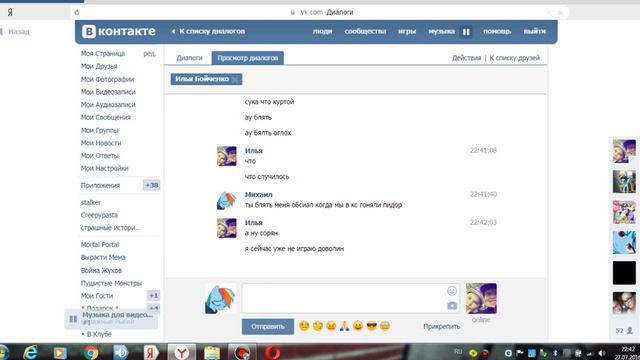Open Opera from taskbar
Image resolution: width=640 pixels, height=360 pixels.
273,352
